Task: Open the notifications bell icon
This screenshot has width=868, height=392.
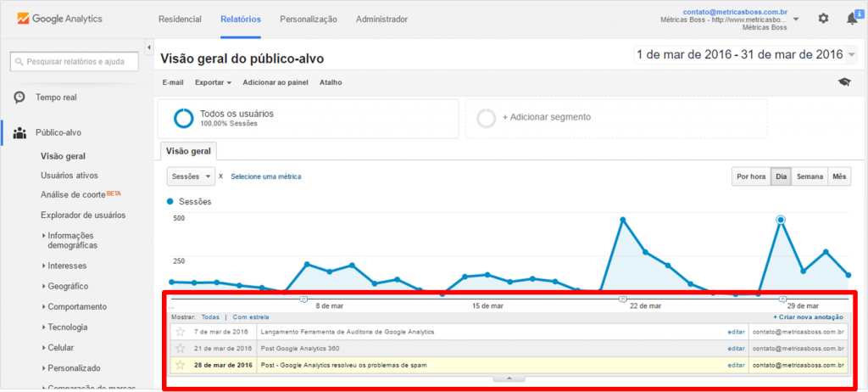Action: [x=851, y=18]
